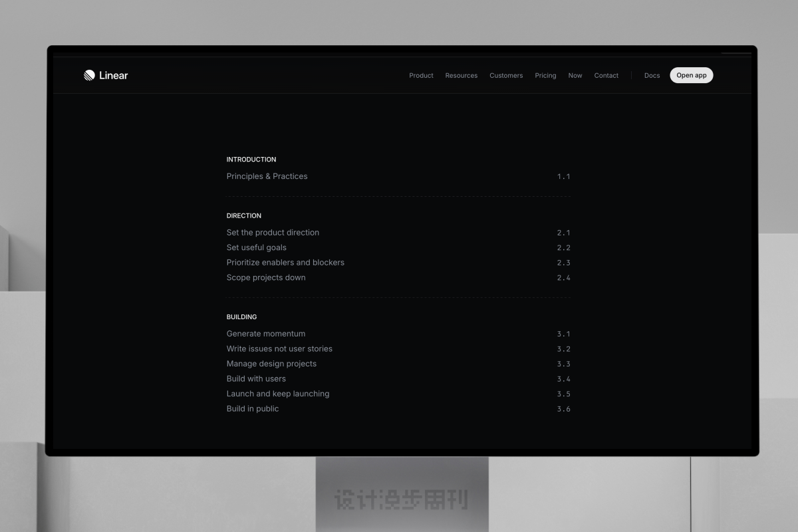The image size is (798, 532).
Task: Open the Docs link
Action: [652, 76]
